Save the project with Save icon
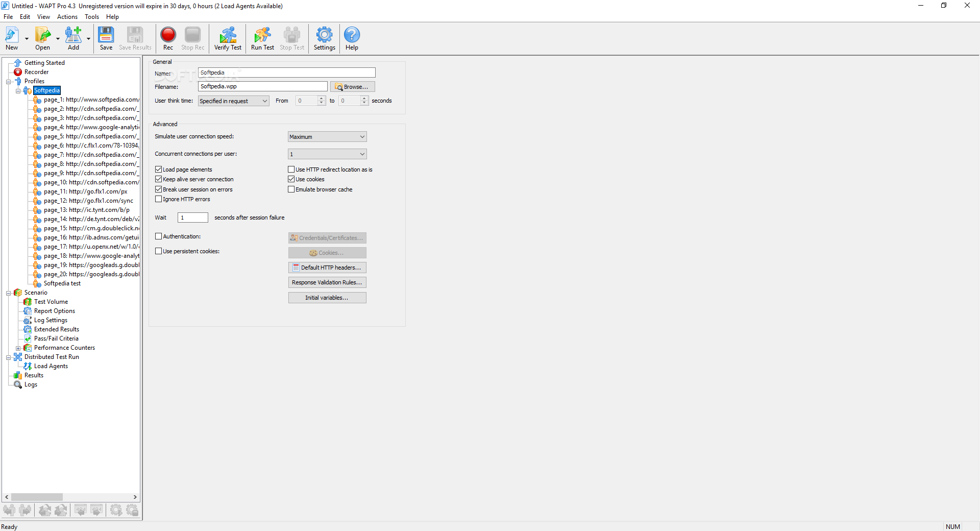This screenshot has width=980, height=531. pos(106,38)
